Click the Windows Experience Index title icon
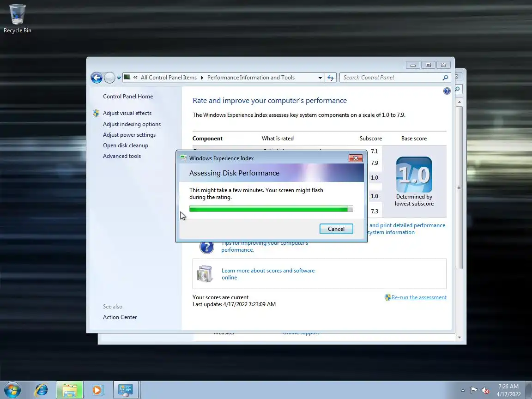This screenshot has height=399, width=532. pyautogui.click(x=183, y=158)
